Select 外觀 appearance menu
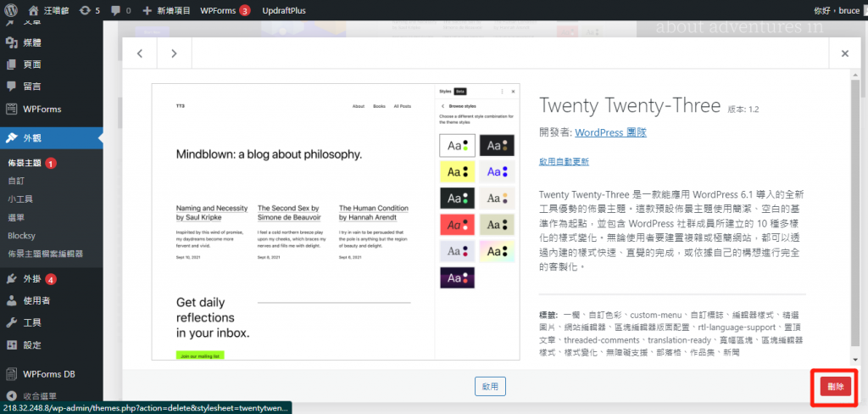Image resolution: width=868 pixels, height=414 pixels. click(x=52, y=138)
